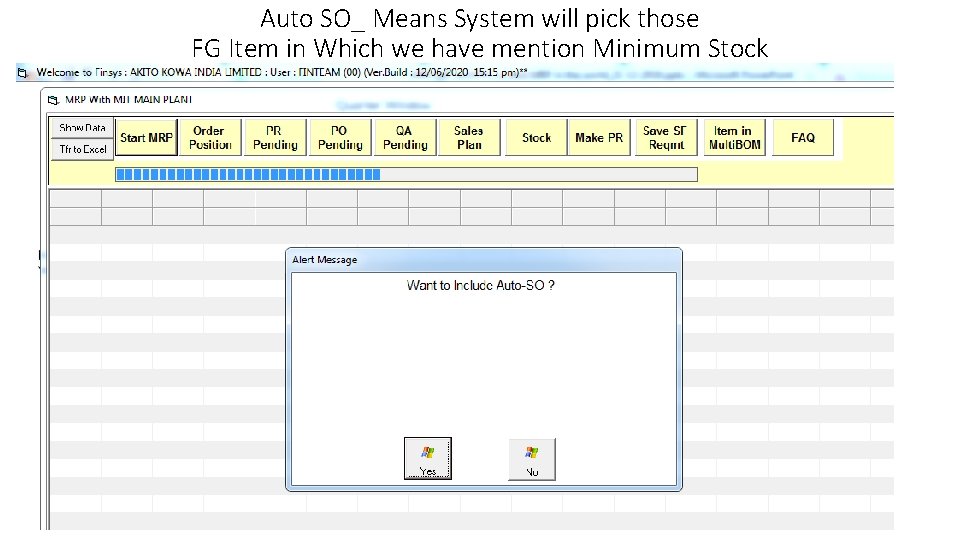
Task: Click the MRP window icon
Action: click(53, 100)
